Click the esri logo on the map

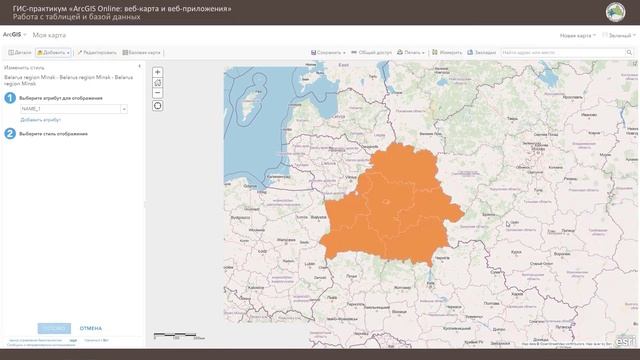[x=625, y=341]
